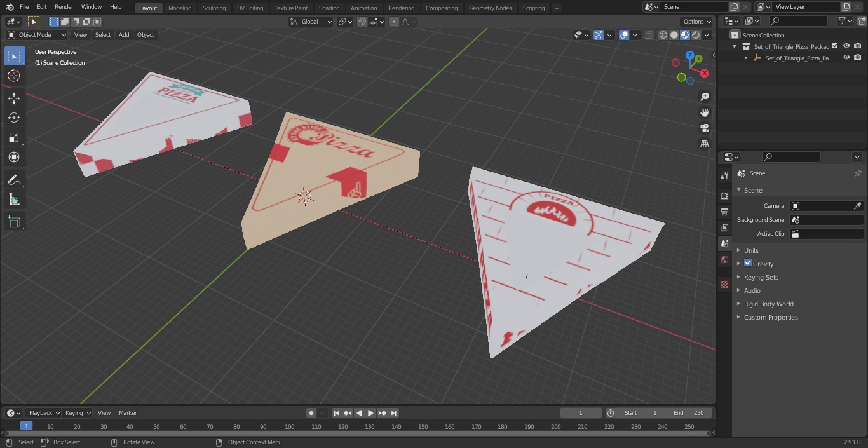Viewport: 868px width, 448px height.
Task: Hide Set_of_Triangle_Pizza_Packag collection in viewport
Action: pyautogui.click(x=846, y=46)
